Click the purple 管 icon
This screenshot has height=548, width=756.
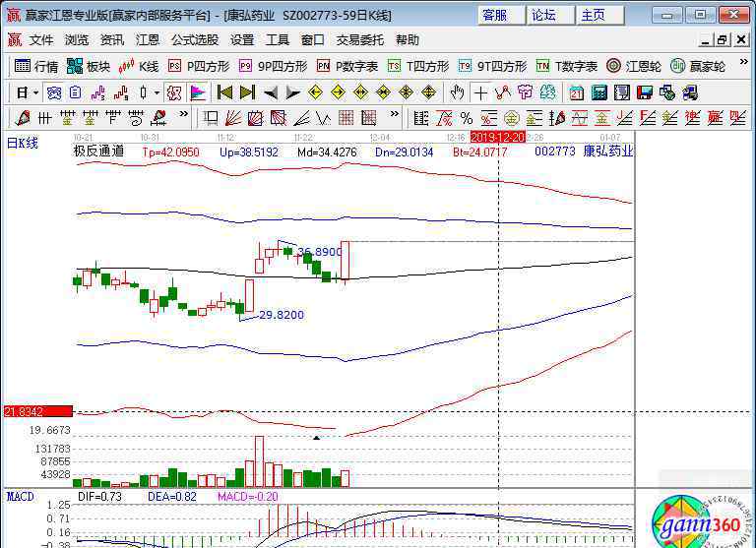tap(525, 92)
